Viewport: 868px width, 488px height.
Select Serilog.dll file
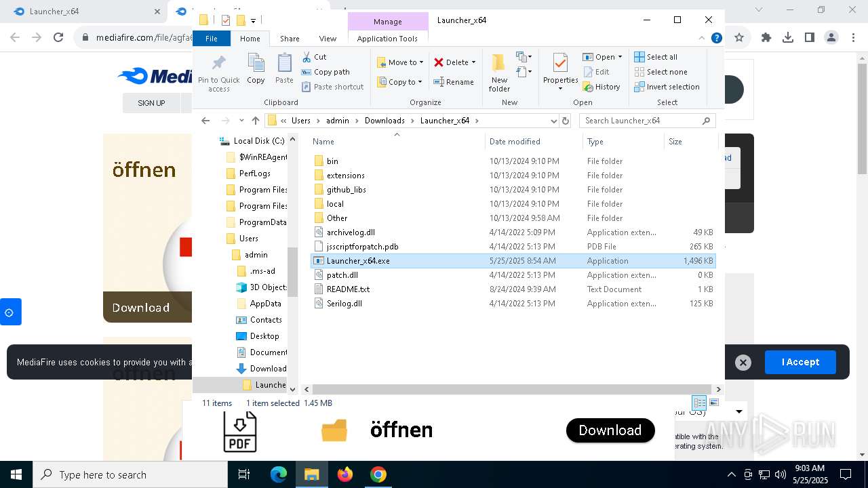click(x=344, y=304)
